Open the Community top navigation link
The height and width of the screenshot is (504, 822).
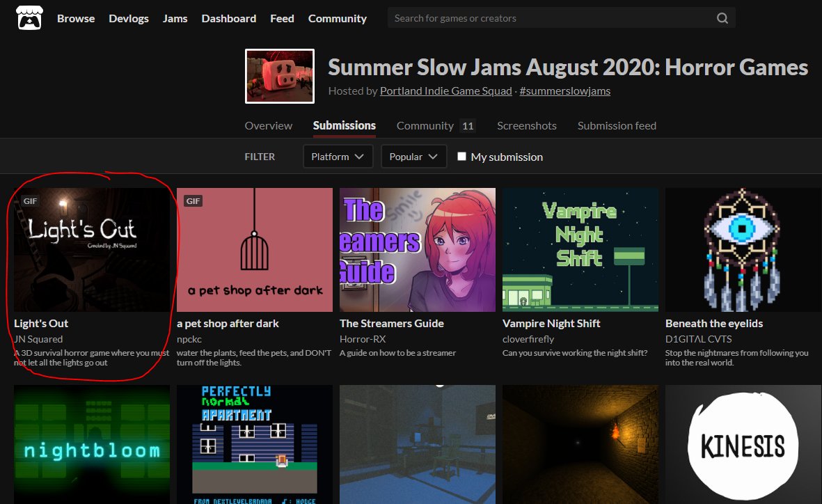click(x=337, y=18)
